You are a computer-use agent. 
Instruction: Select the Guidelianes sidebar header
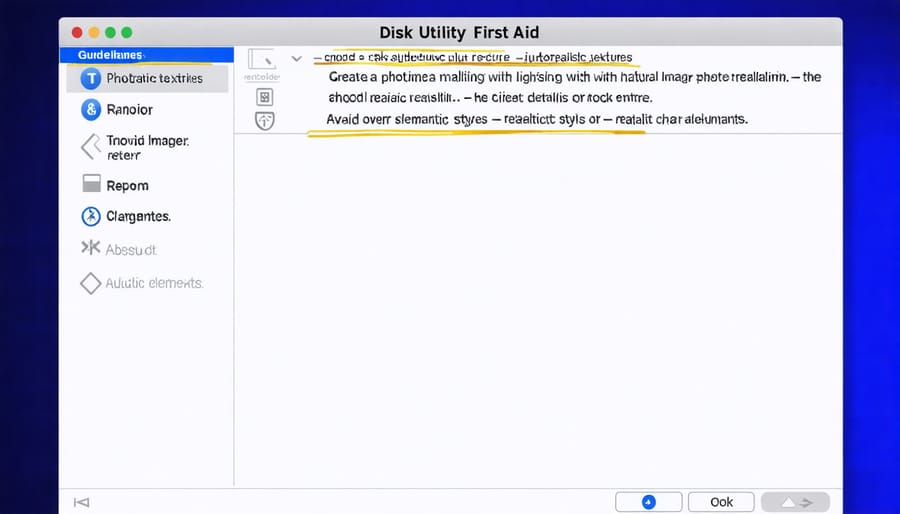click(147, 55)
